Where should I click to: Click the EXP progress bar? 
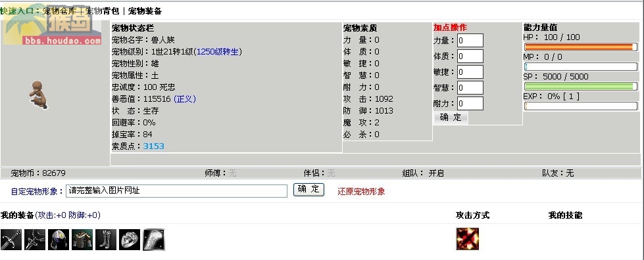(580, 106)
